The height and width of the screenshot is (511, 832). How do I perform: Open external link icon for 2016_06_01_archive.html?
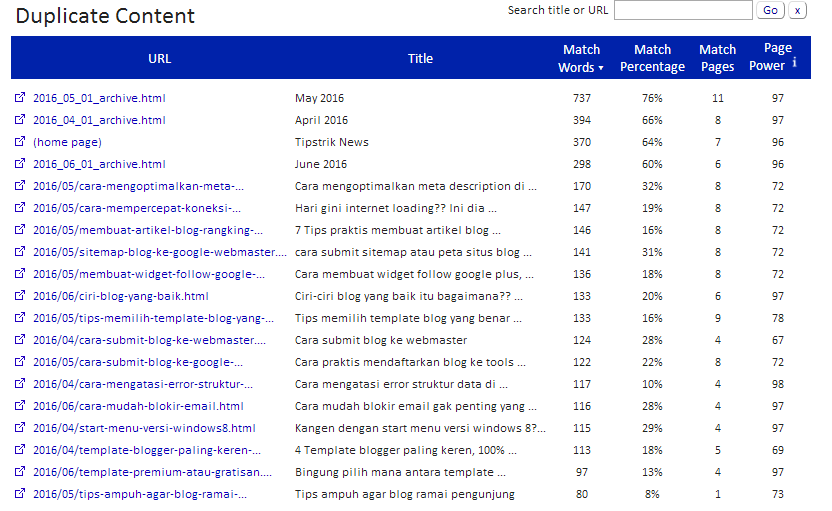(20, 163)
